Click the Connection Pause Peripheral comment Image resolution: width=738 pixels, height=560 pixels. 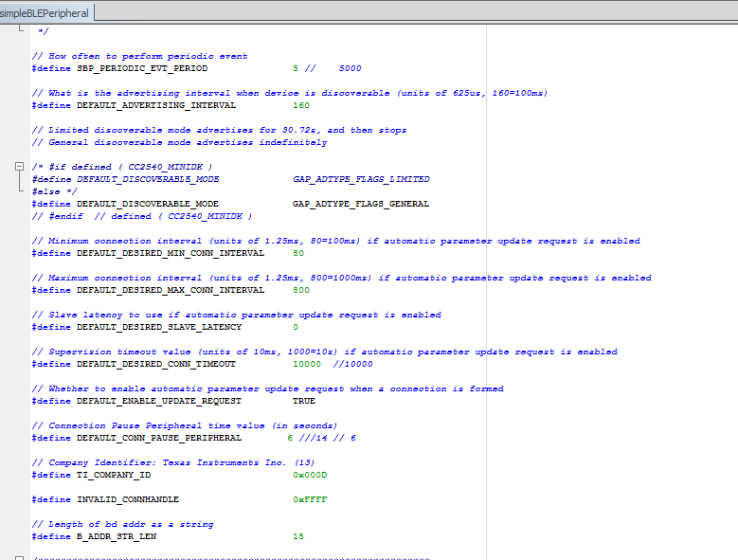tap(185, 425)
